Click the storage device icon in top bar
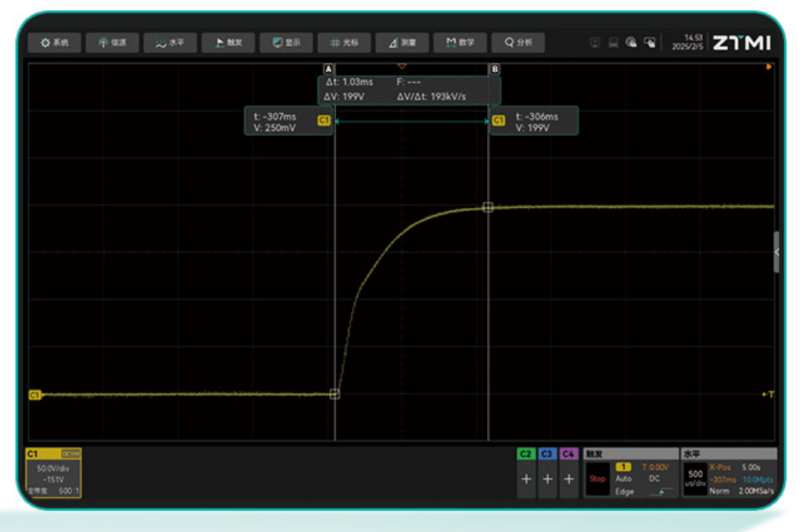 point(613,42)
